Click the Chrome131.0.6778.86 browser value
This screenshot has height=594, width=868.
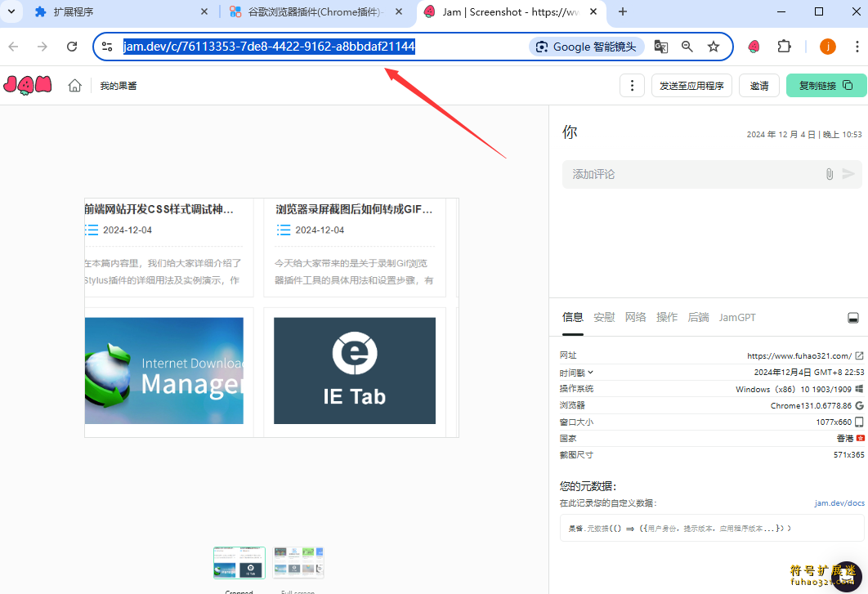click(x=811, y=406)
